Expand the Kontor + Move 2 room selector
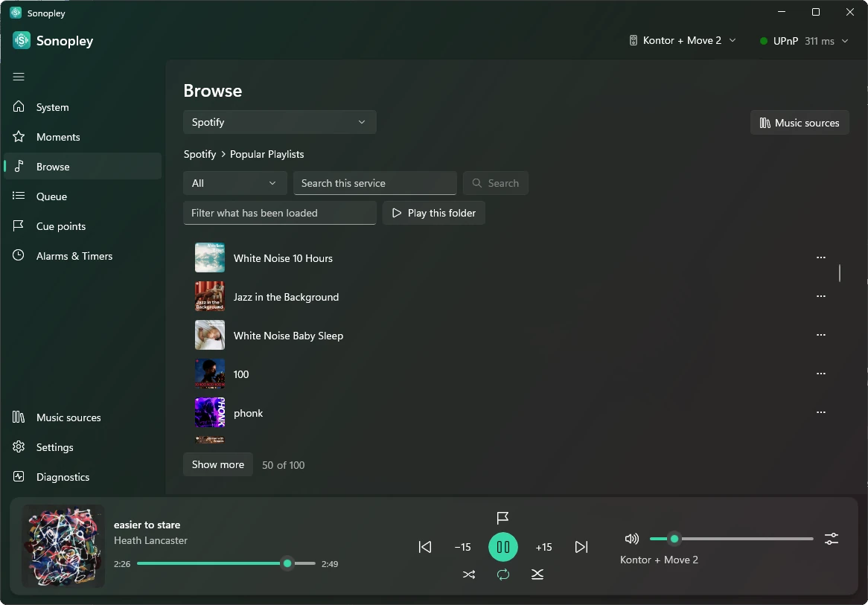This screenshot has width=868, height=605. click(x=682, y=40)
